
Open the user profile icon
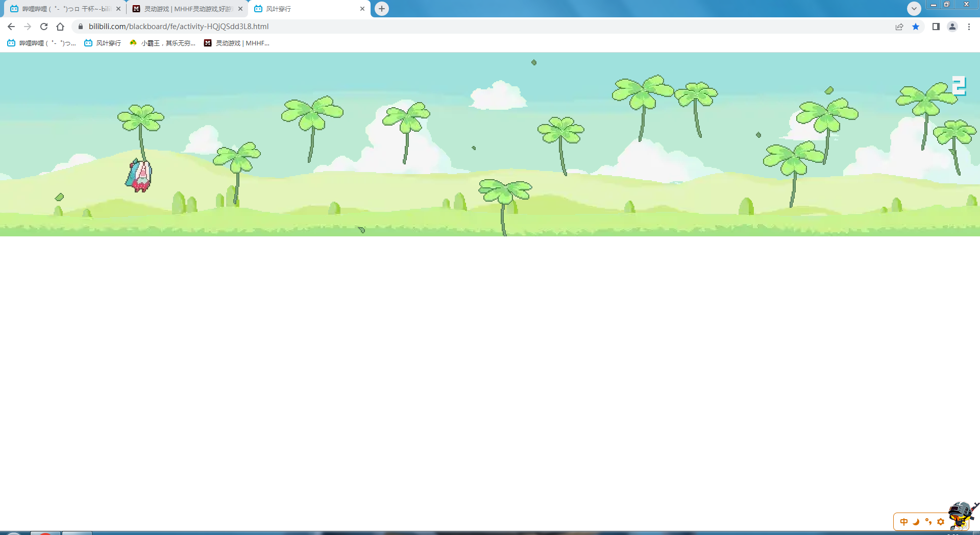[952, 27]
